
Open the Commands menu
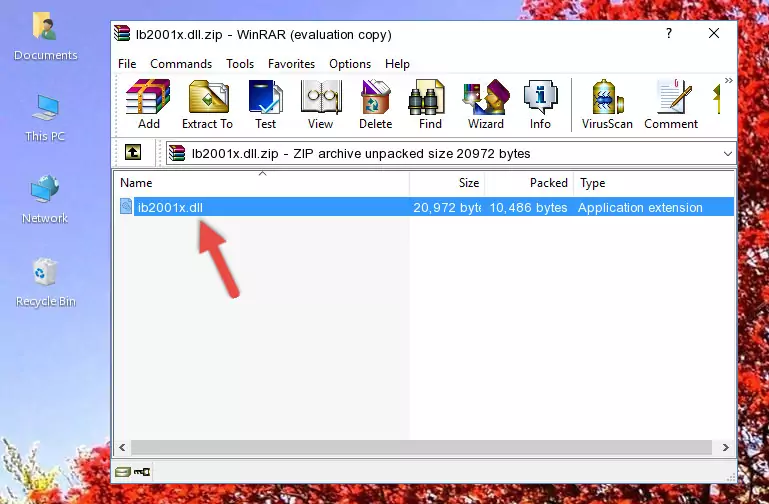pos(181,64)
